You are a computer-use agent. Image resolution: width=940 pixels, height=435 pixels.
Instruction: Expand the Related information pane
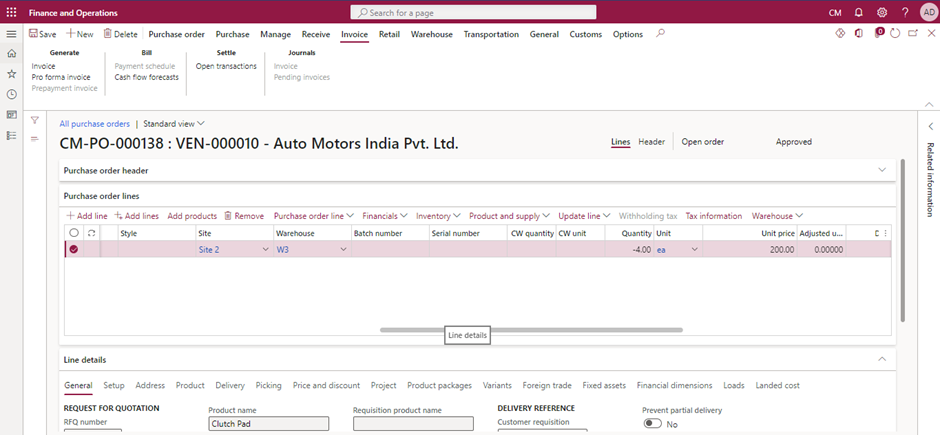930,126
